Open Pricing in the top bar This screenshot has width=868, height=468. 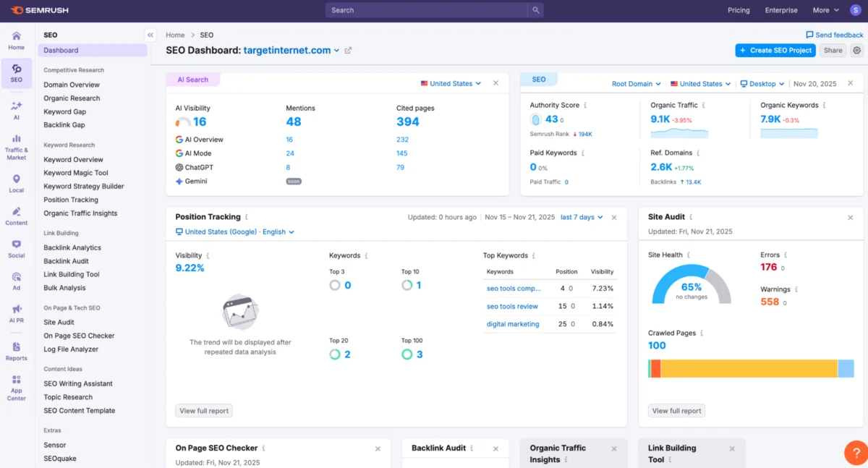739,10
